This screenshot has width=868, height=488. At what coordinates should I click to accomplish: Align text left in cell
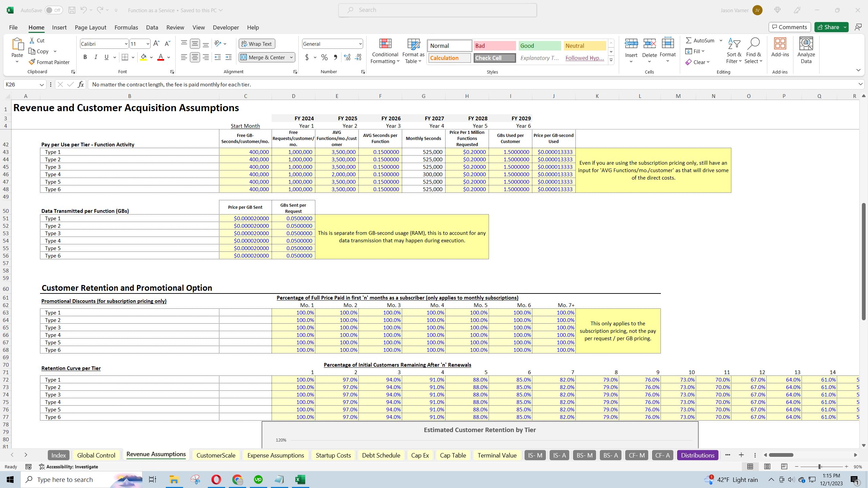coord(184,57)
